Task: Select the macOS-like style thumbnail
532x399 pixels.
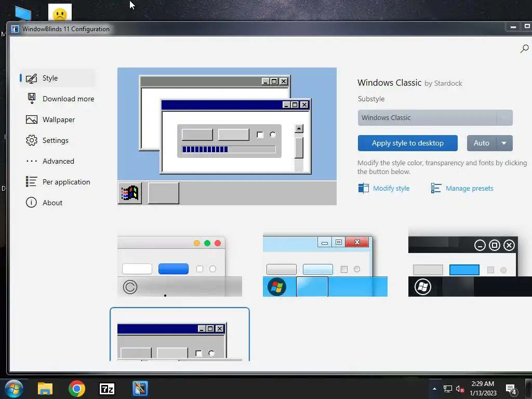Action: pyautogui.click(x=180, y=267)
